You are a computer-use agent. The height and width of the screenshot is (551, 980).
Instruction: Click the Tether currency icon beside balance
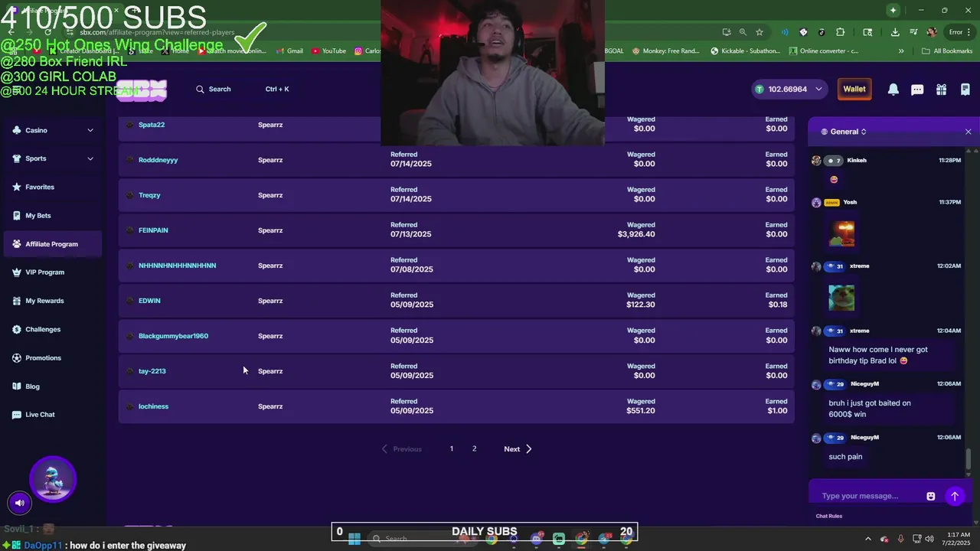pos(759,90)
